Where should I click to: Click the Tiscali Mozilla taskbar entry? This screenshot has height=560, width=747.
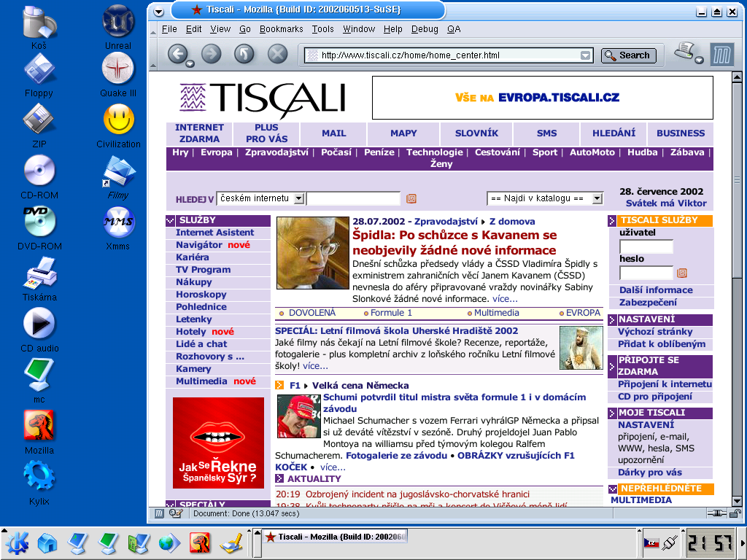point(335,537)
